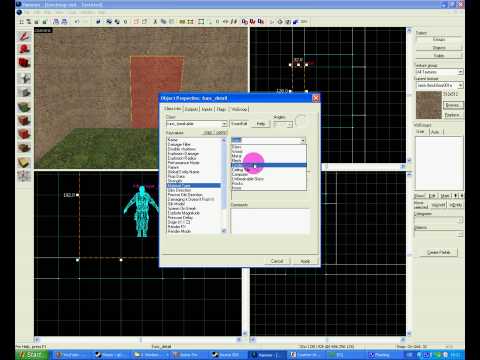Toggle the 2D grid toolbar icon
The width and height of the screenshot is (480, 360).
21,22
